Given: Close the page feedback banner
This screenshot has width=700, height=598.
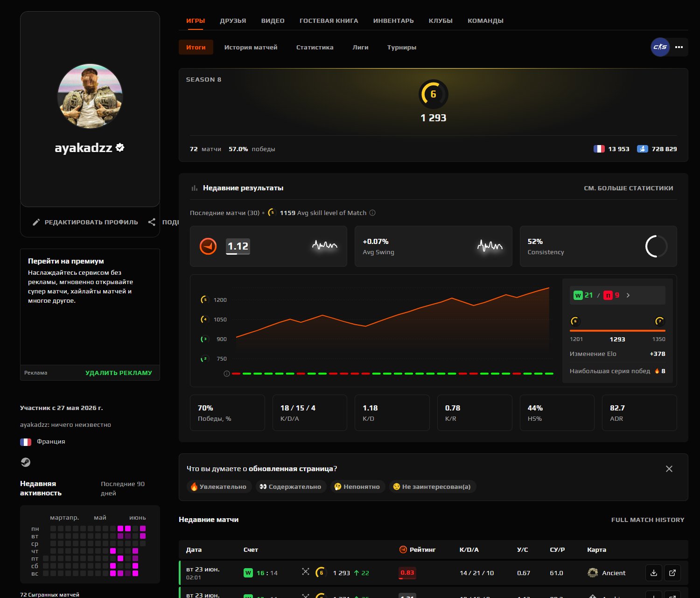Looking at the screenshot, I should [669, 469].
